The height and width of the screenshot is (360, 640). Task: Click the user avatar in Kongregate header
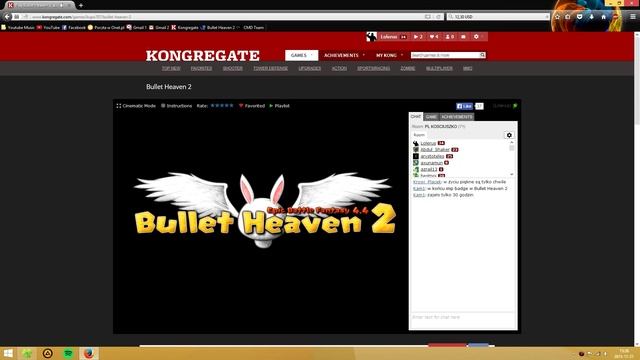point(371,37)
